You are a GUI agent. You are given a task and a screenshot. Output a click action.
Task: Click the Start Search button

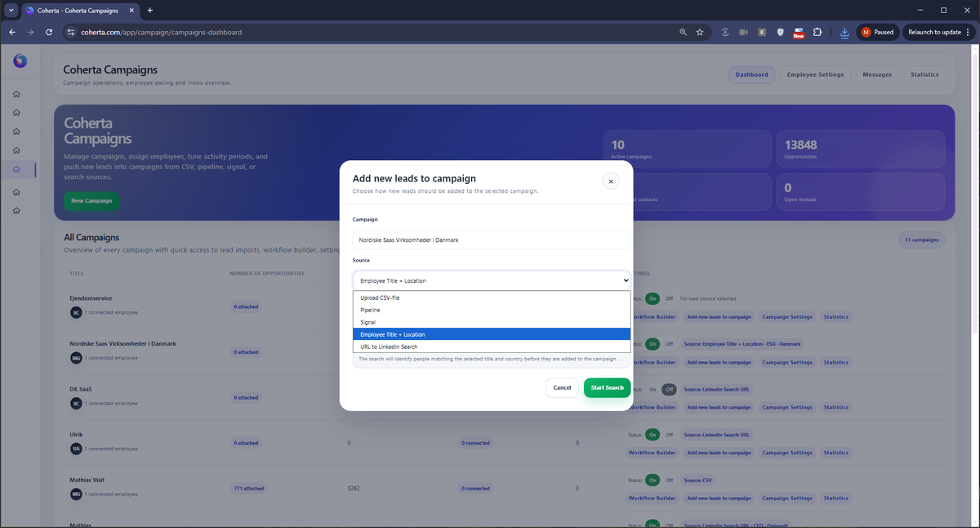pyautogui.click(x=607, y=387)
